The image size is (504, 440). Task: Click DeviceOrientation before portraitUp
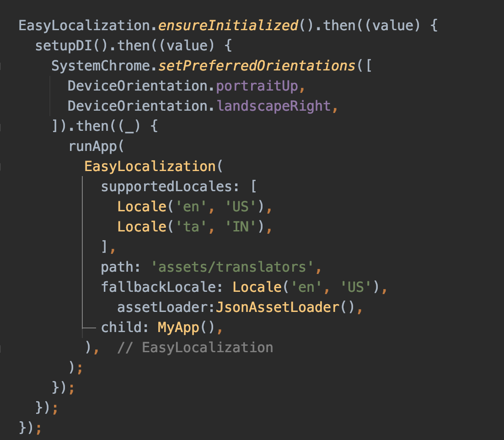[138, 86]
